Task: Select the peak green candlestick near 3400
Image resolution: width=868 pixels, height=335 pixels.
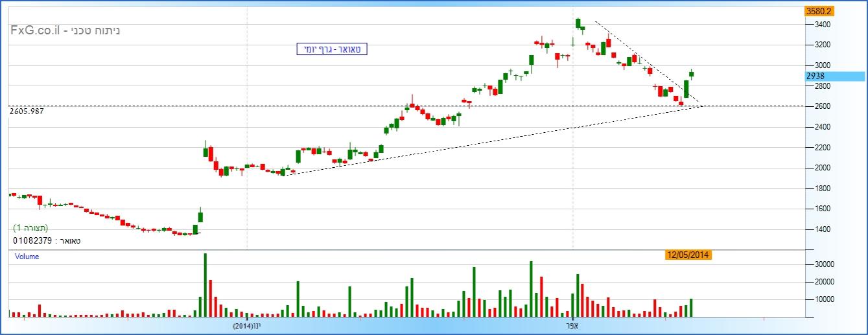Action: tap(578, 23)
